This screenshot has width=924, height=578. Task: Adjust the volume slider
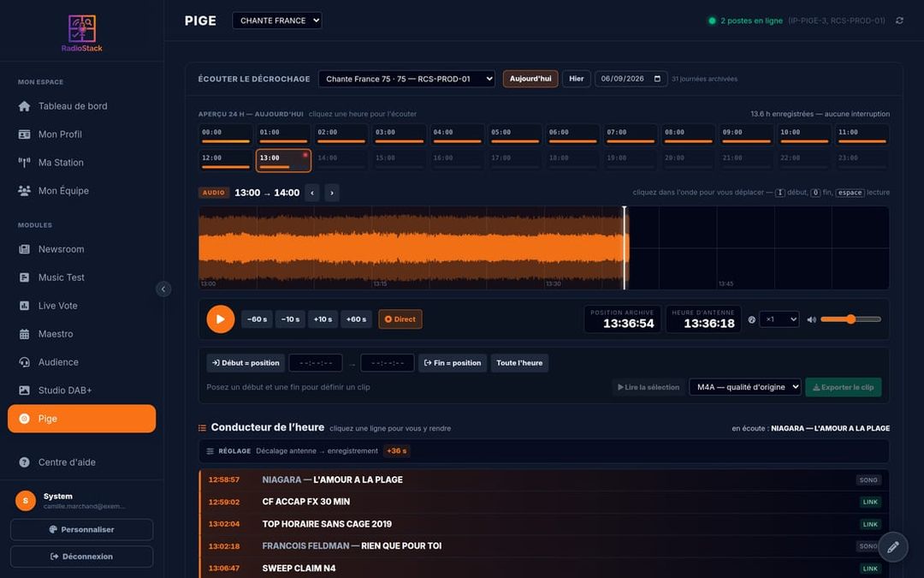point(850,319)
